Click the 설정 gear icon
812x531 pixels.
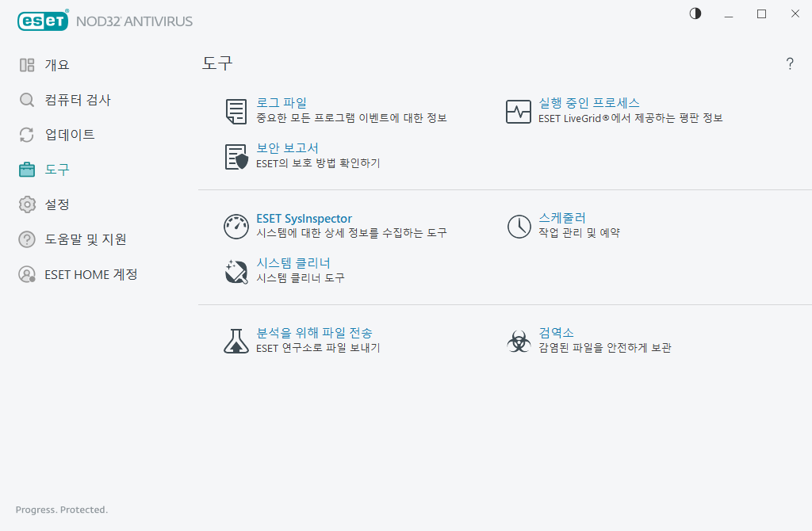27,204
